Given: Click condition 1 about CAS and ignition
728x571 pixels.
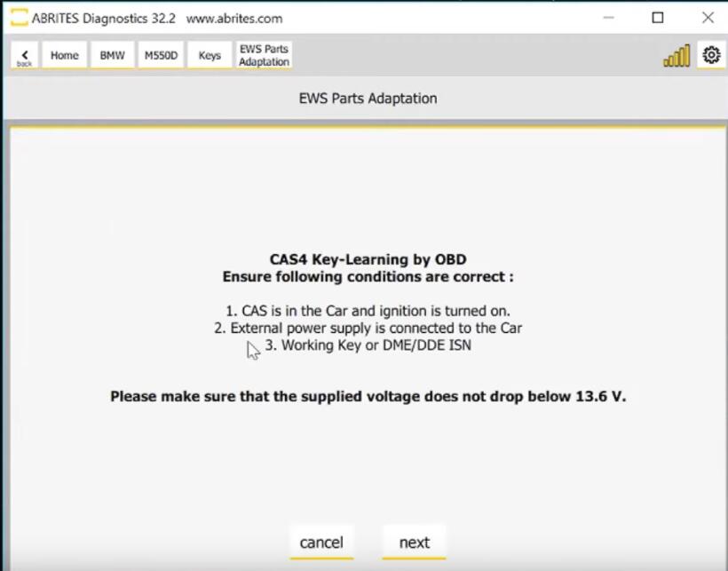Looking at the screenshot, I should pyautogui.click(x=368, y=311).
